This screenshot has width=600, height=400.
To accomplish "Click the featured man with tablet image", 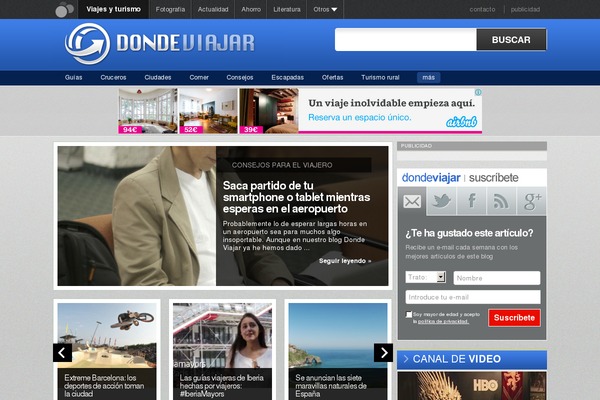I will pyautogui.click(x=137, y=216).
